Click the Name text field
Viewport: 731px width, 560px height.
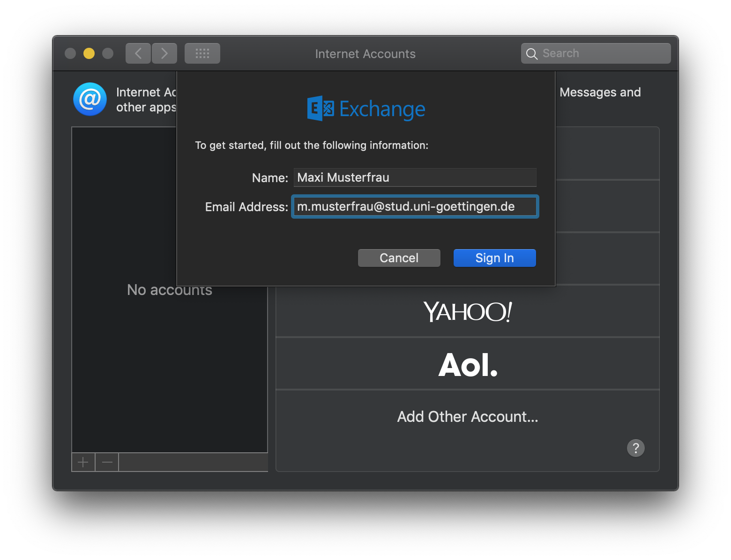(x=415, y=177)
